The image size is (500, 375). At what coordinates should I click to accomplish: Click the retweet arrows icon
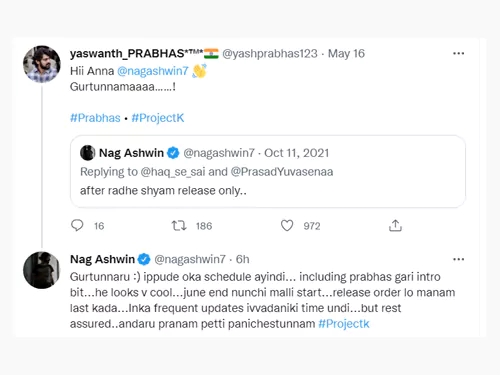179,226
